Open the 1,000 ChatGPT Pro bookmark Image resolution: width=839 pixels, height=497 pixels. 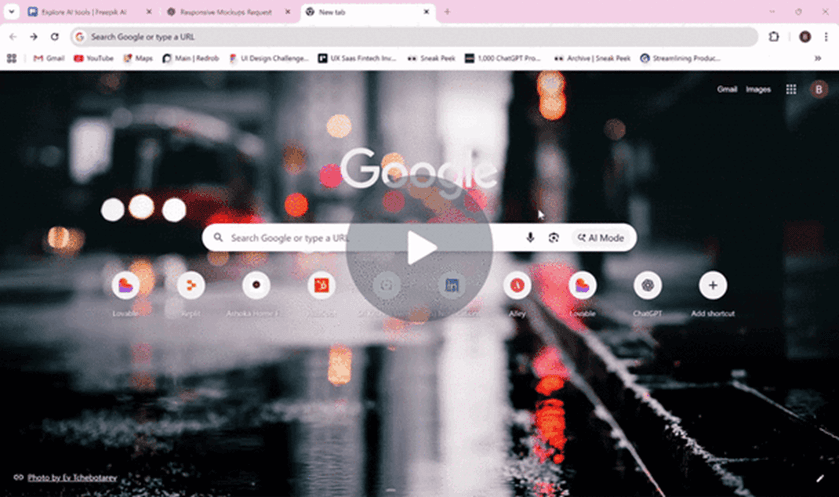[x=503, y=58]
